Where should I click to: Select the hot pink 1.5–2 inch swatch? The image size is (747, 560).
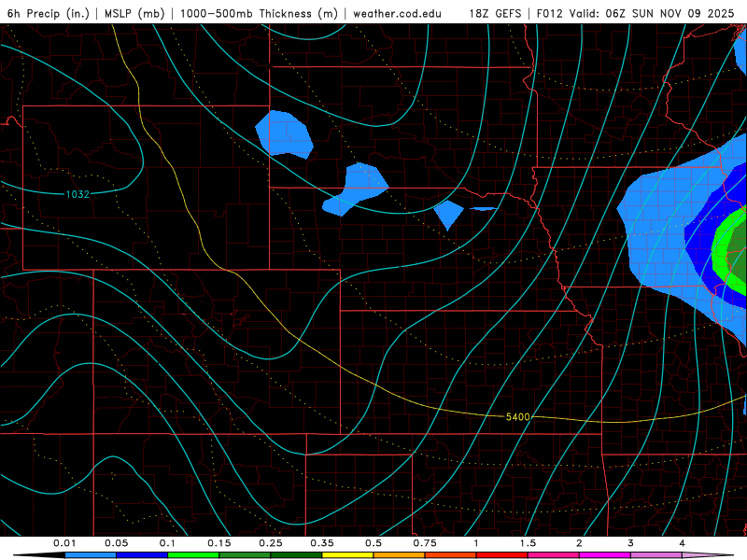(554, 555)
